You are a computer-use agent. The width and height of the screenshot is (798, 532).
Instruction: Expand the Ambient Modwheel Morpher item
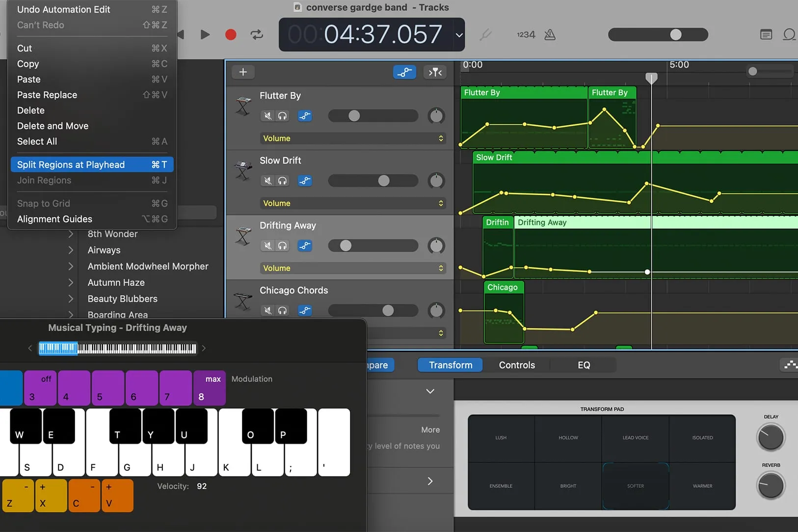71,266
